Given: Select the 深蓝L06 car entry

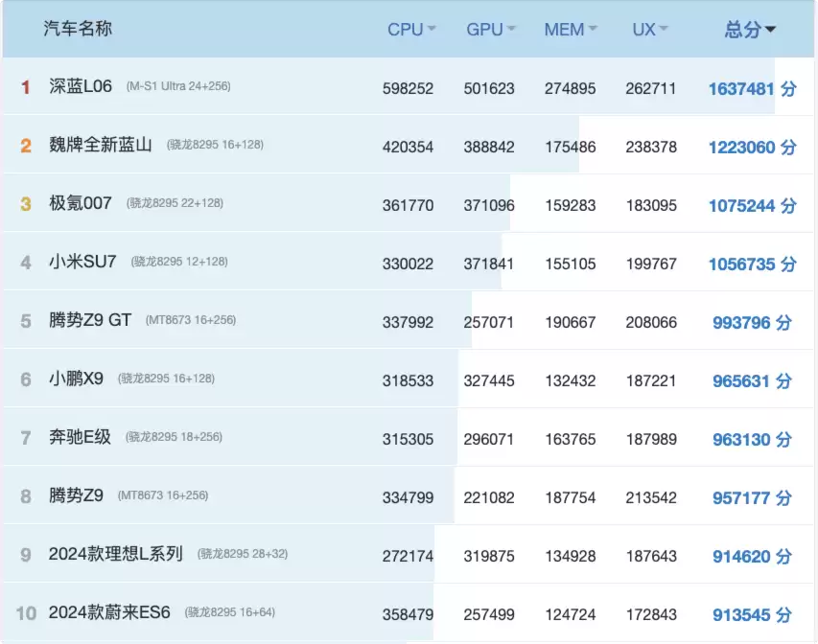Looking at the screenshot, I should tap(82, 86).
